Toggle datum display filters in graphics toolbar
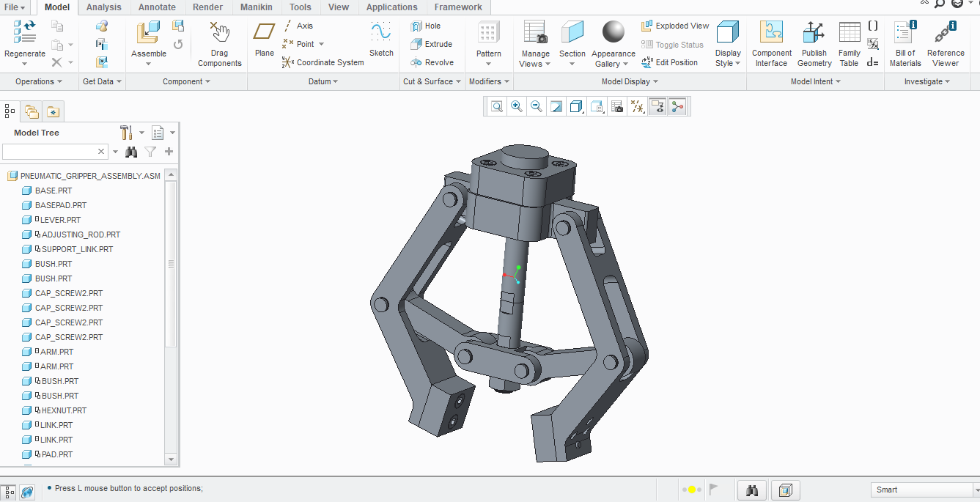The height and width of the screenshot is (502, 980). tap(637, 107)
